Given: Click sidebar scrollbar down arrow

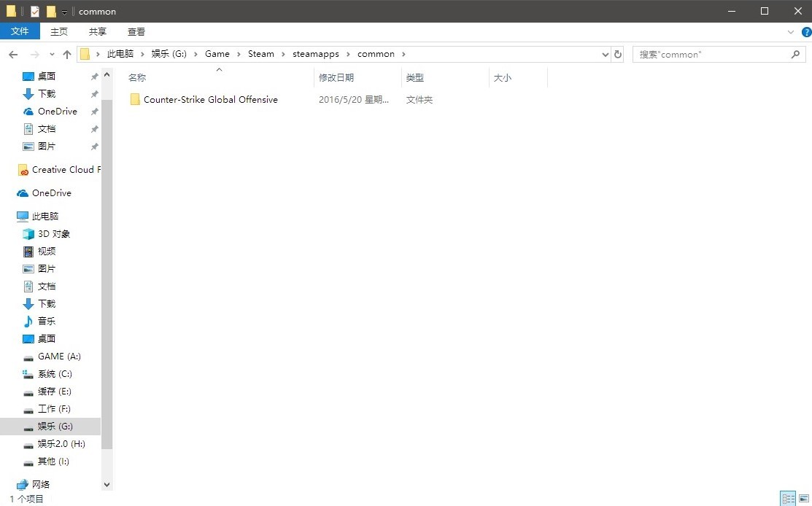Looking at the screenshot, I should (x=107, y=485).
